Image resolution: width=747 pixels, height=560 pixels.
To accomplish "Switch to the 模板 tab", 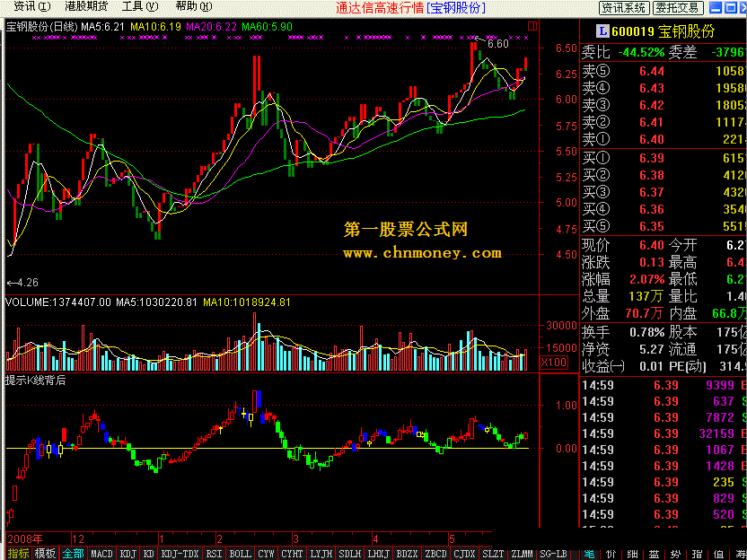I will (45, 554).
